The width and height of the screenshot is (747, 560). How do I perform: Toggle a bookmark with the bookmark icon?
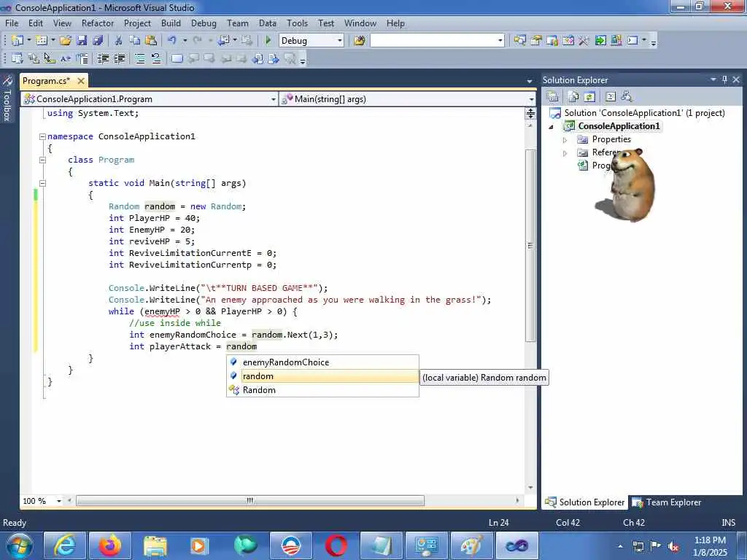[x=177, y=58]
